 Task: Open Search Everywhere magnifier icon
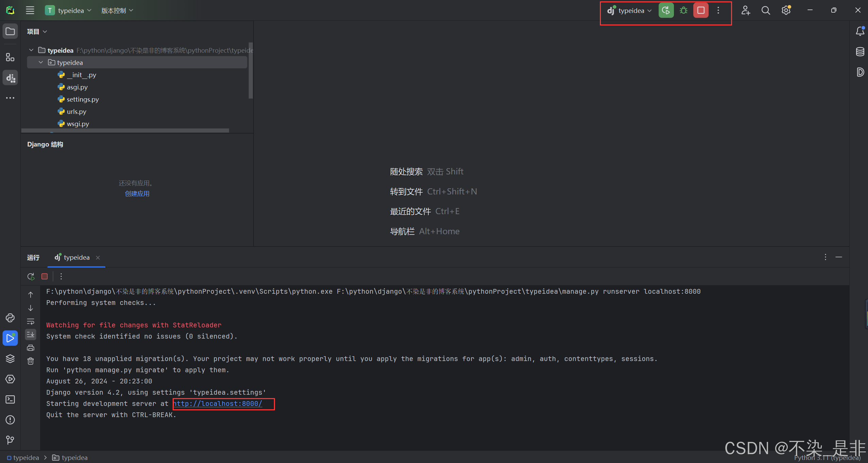pyautogui.click(x=766, y=10)
